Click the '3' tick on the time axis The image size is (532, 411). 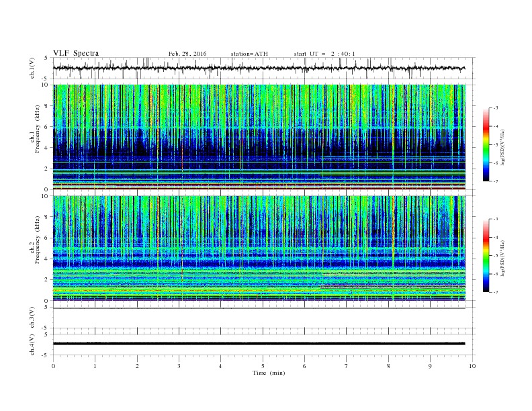pos(179,366)
